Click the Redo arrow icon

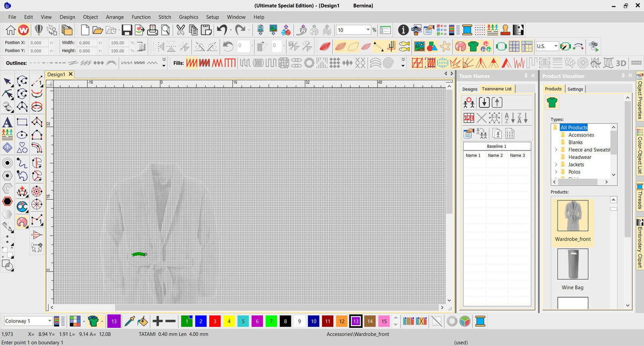point(240,30)
